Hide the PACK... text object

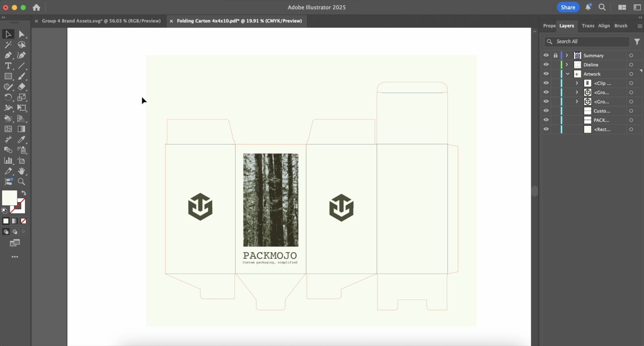546,120
